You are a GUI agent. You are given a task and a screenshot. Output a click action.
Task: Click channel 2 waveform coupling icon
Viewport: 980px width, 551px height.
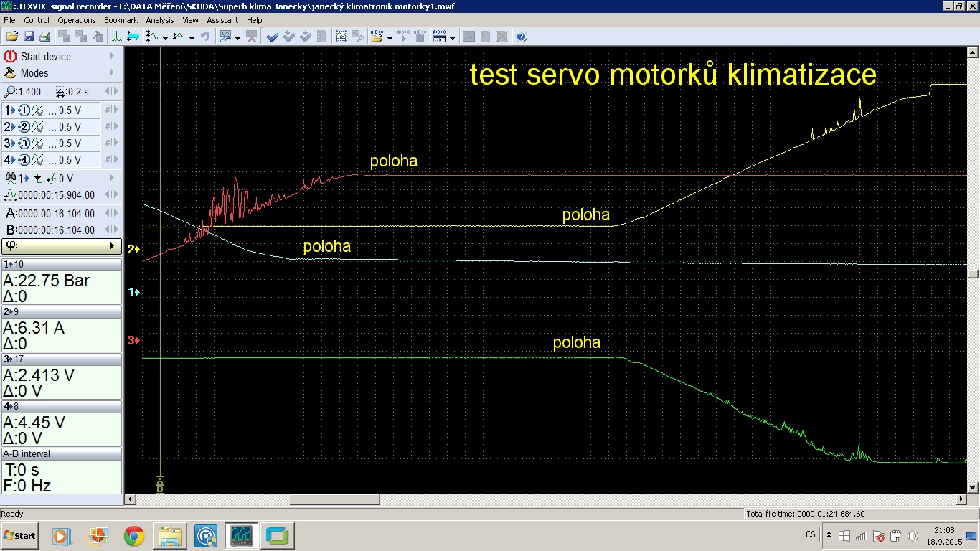(38, 127)
